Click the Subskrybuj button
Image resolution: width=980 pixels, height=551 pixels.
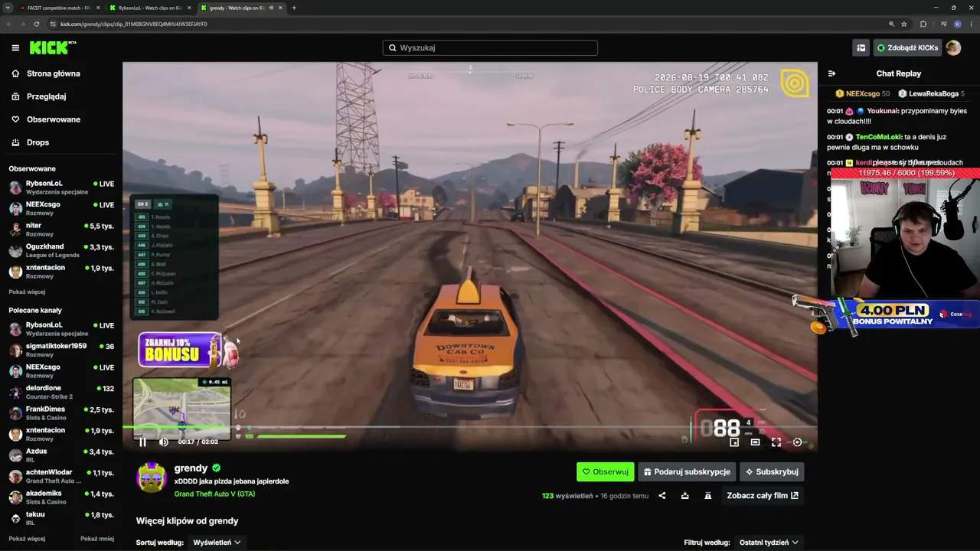coord(772,471)
